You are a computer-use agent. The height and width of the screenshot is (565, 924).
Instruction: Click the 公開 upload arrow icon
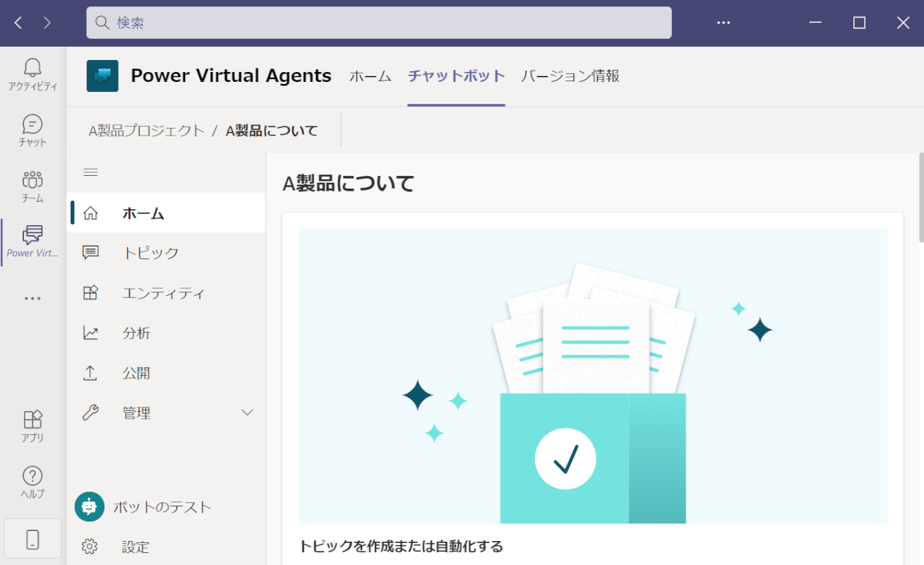tap(90, 373)
